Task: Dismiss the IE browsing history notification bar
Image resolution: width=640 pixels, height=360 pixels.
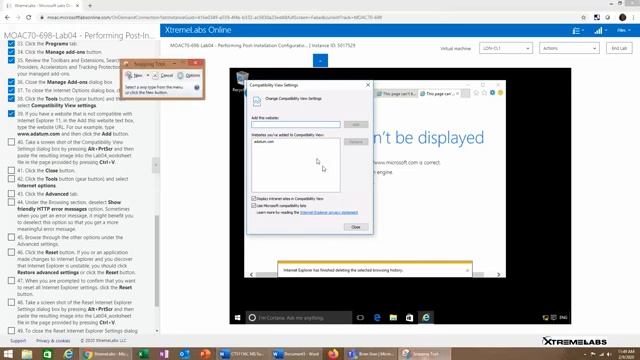Action: (467, 270)
